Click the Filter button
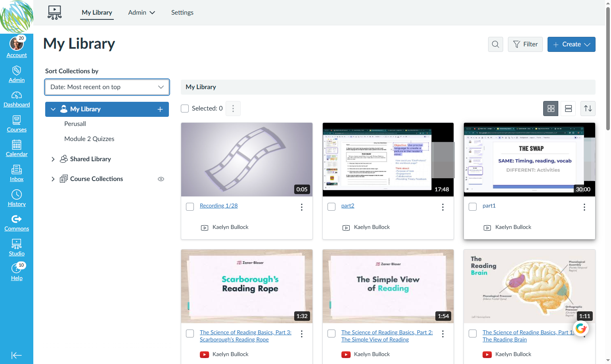The image size is (611, 364). pyautogui.click(x=525, y=44)
